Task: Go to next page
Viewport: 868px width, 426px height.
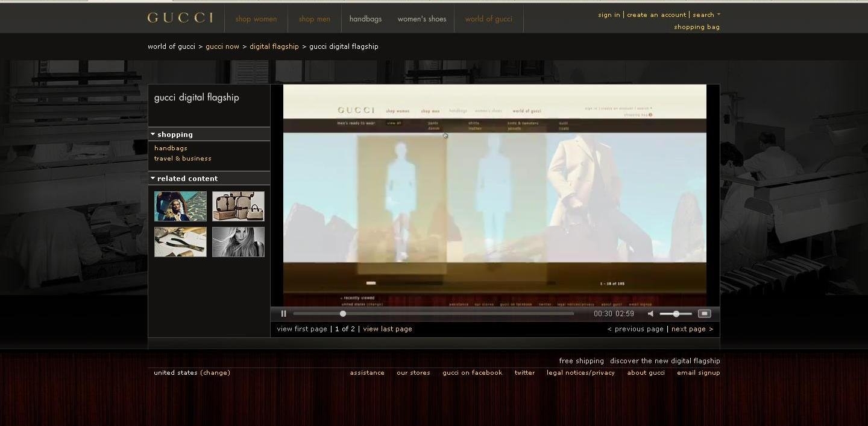Action: click(692, 329)
